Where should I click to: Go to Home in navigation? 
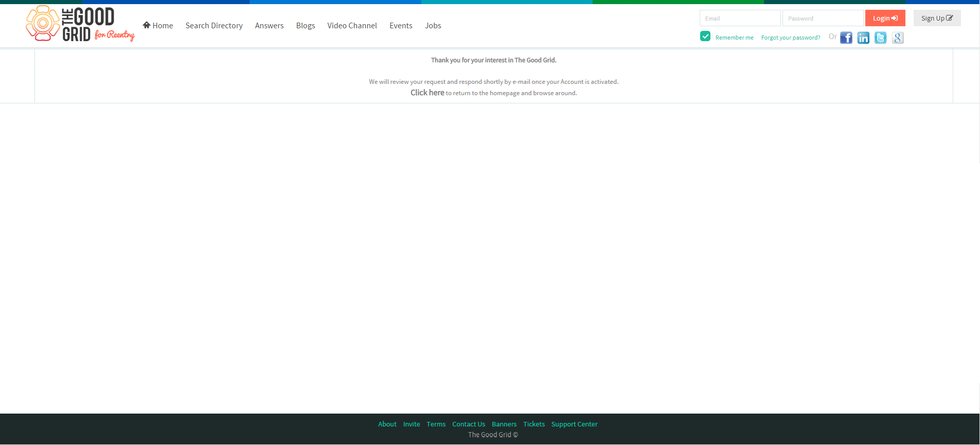pos(158,25)
